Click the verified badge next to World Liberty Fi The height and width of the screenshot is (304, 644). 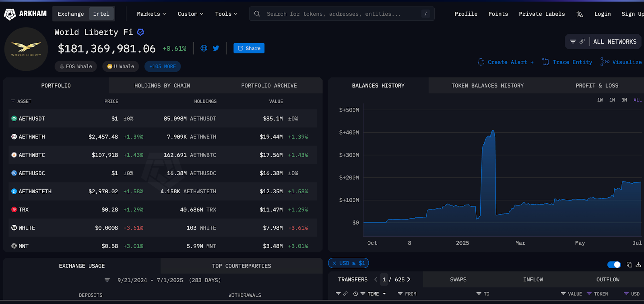tap(140, 32)
